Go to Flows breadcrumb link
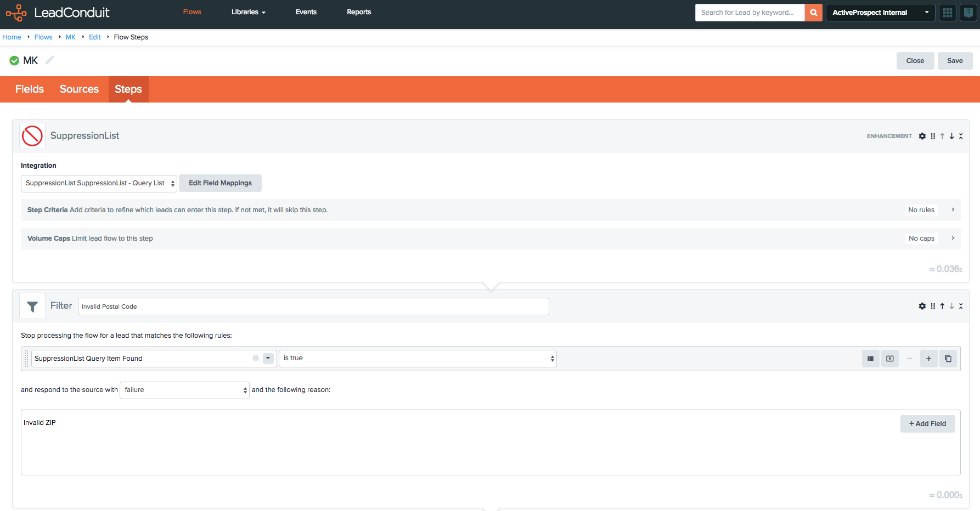980x511 pixels. [43, 37]
